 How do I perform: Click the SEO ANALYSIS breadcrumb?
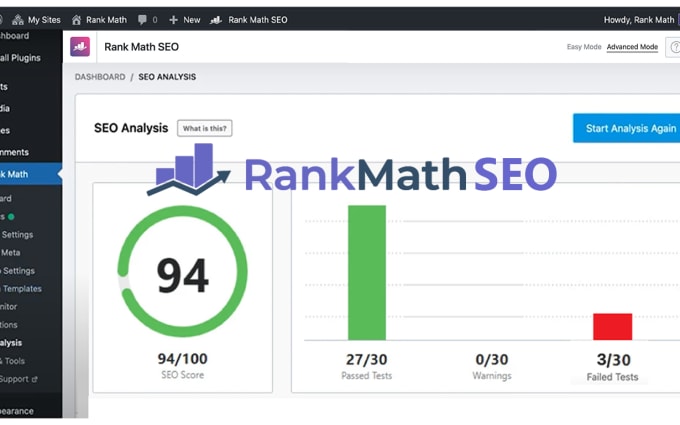tap(167, 77)
